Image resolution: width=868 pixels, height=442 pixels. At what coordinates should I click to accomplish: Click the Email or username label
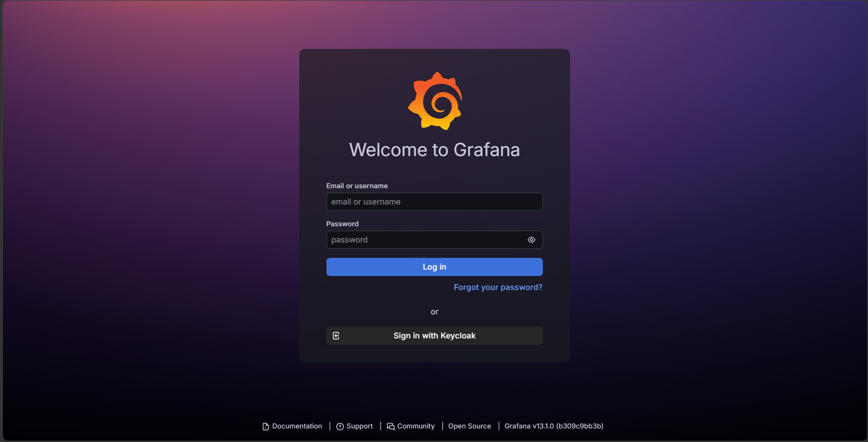click(x=357, y=186)
